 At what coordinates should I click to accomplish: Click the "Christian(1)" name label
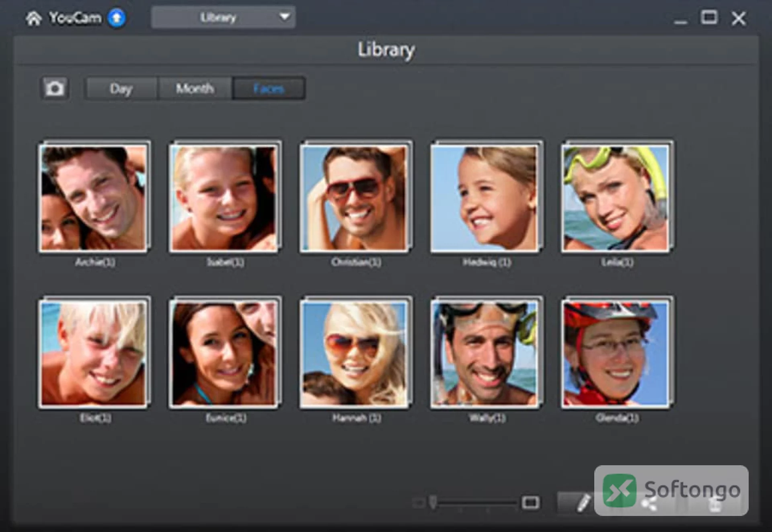(x=356, y=262)
